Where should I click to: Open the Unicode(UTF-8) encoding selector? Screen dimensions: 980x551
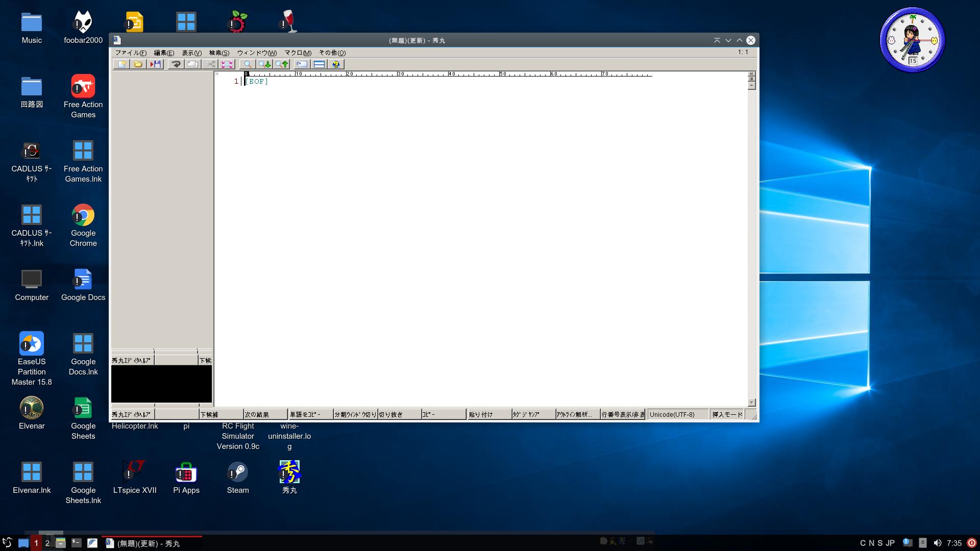point(677,414)
